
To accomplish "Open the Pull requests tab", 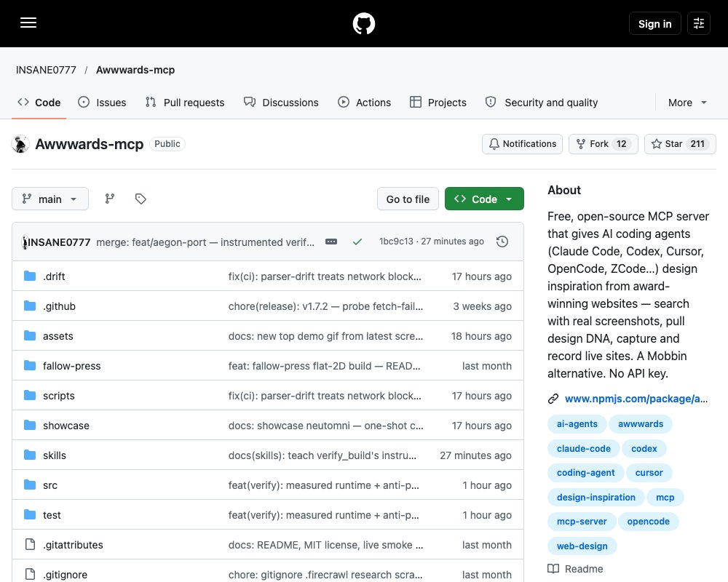I will tap(185, 103).
